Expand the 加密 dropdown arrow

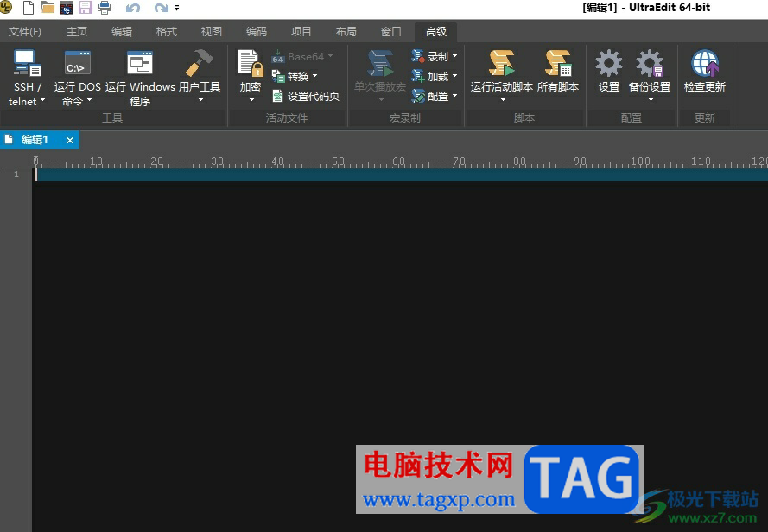coord(251,100)
